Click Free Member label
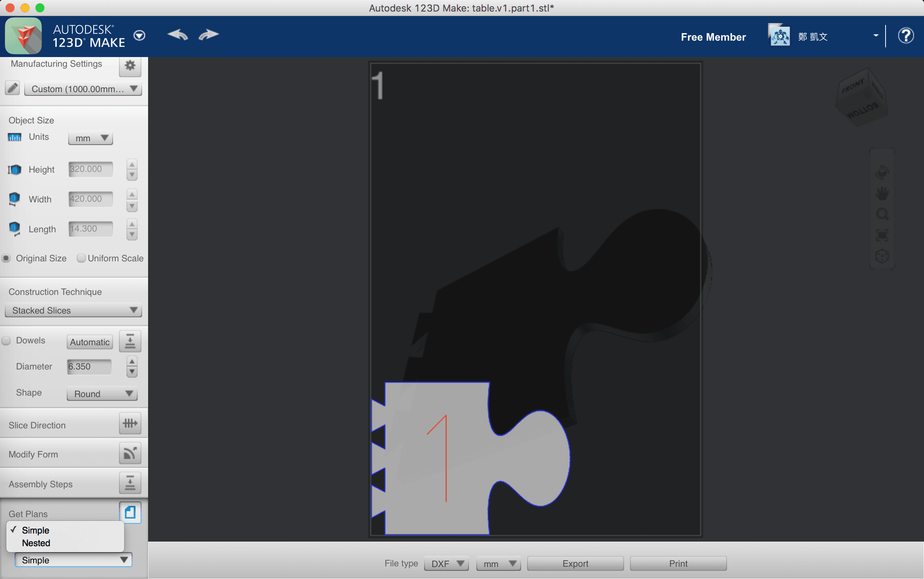Screen dimensions: 924x579 713,37
